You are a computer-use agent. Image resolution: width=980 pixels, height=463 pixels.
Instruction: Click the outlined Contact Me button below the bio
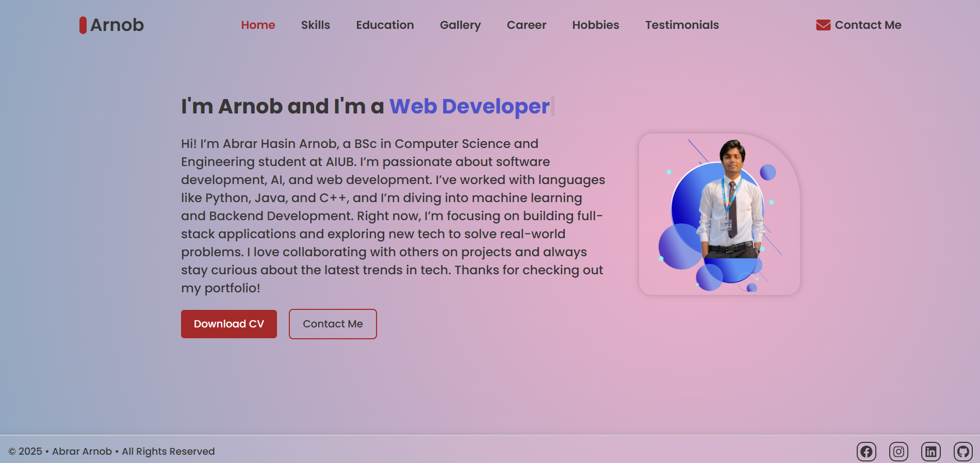[333, 324]
